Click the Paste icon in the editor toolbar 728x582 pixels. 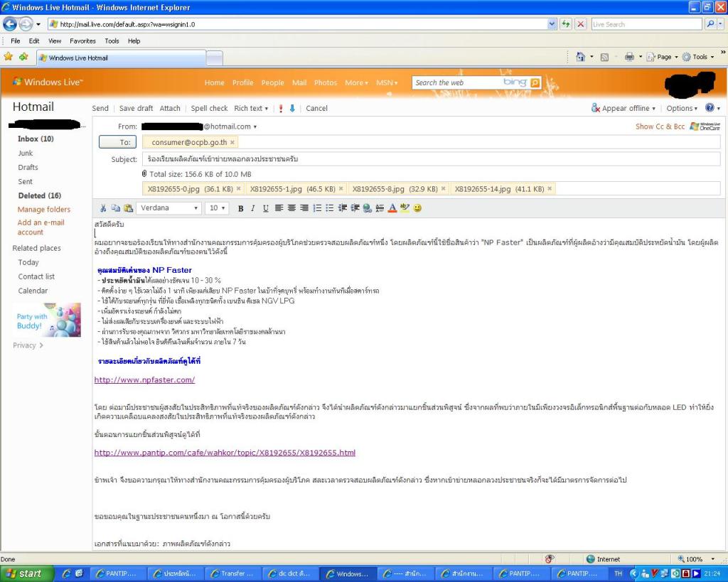point(128,208)
